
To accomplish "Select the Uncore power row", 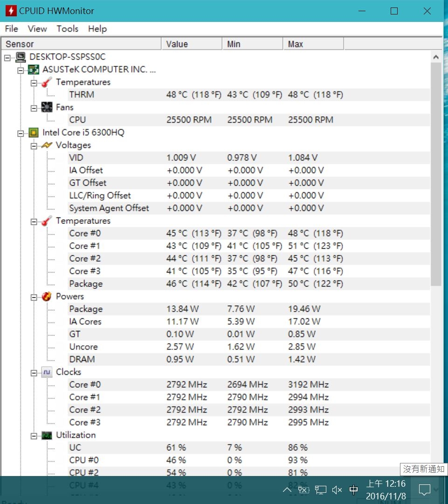I will (249, 347).
